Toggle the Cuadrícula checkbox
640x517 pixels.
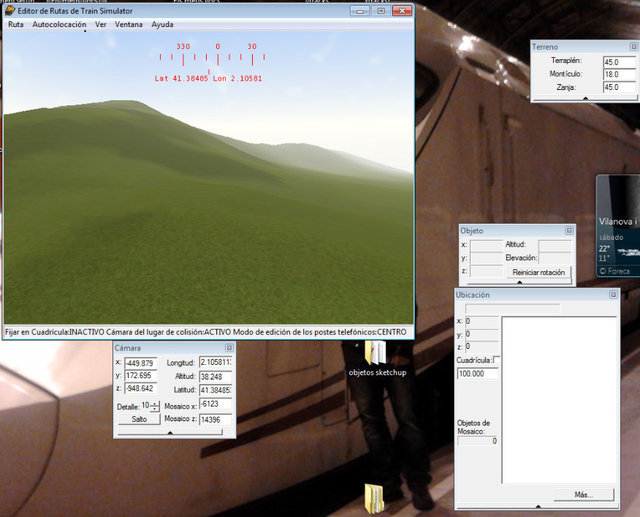point(495,360)
